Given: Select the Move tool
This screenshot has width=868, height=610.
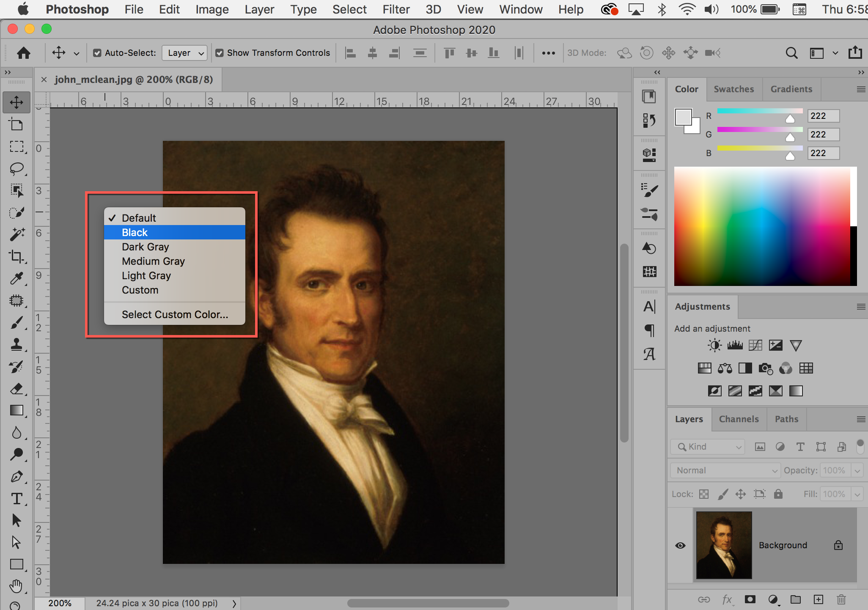Looking at the screenshot, I should coord(16,102).
